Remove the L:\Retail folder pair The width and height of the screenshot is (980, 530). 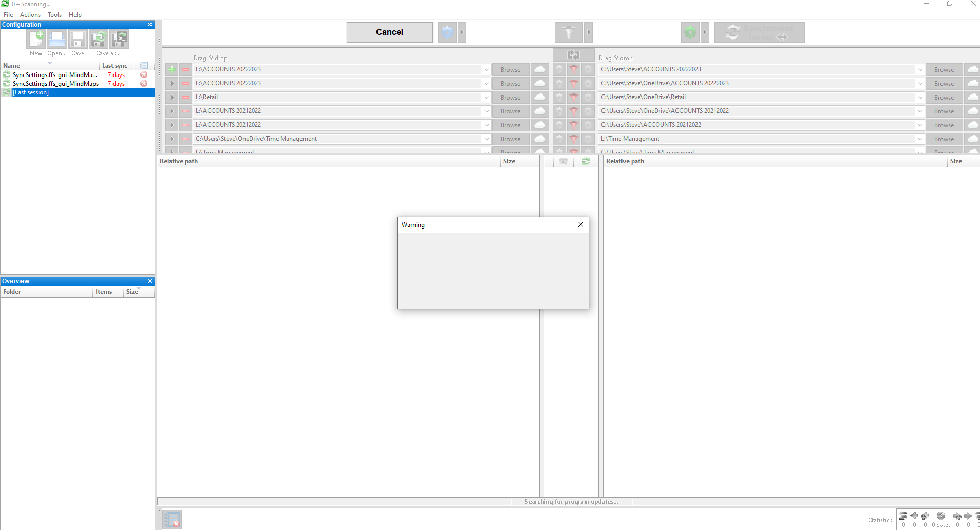click(x=185, y=97)
